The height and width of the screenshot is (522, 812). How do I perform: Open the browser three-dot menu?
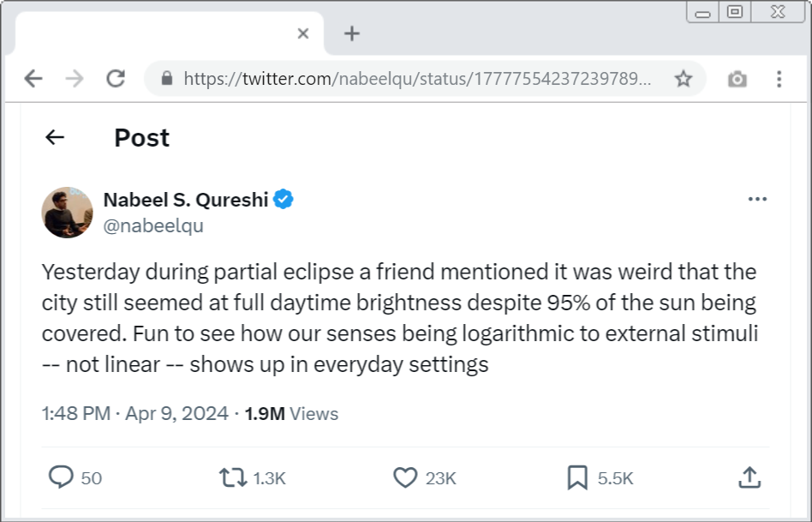[779, 79]
